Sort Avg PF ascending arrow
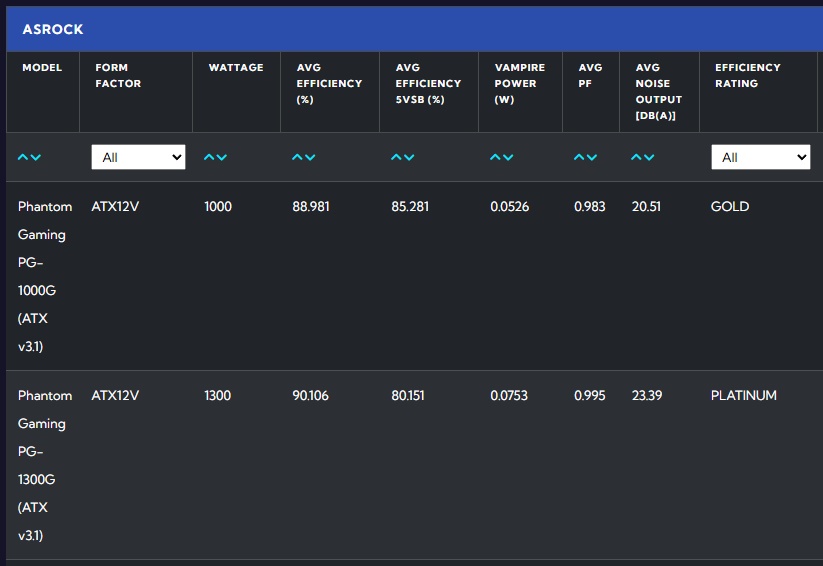Viewport: 823px width, 566px height. (579, 157)
